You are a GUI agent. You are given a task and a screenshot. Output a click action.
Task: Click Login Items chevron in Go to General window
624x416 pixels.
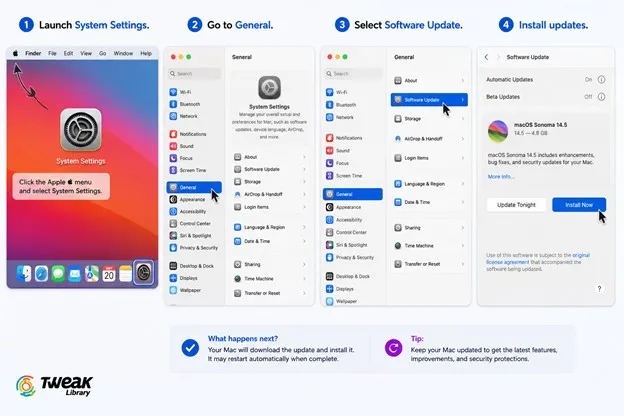pos(304,207)
